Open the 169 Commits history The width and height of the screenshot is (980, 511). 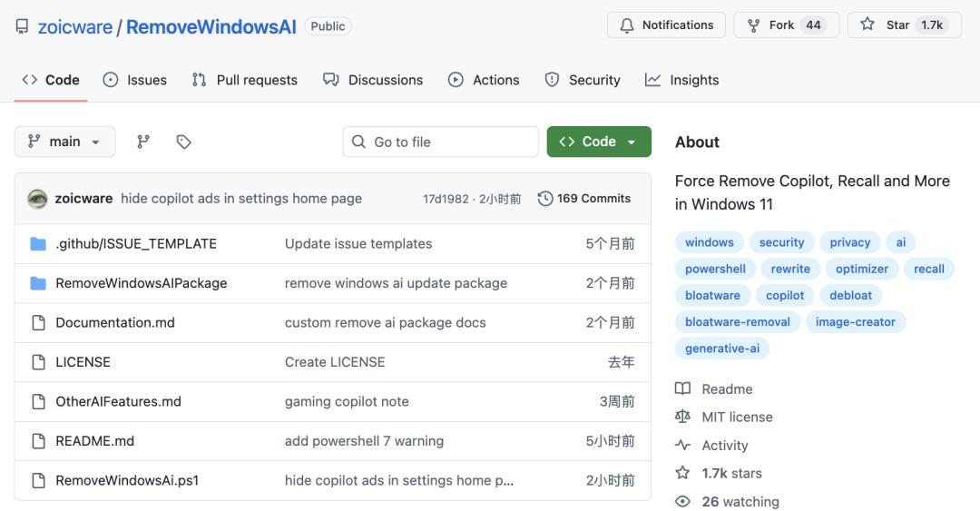[x=584, y=198]
